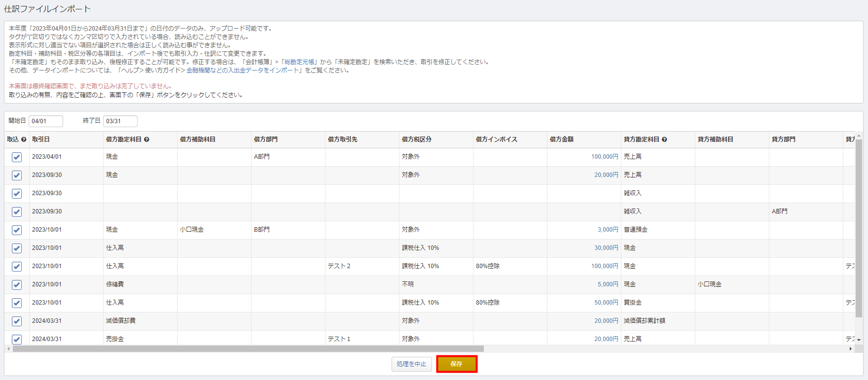
Task: Click the 借方税区分 column header
Action: click(x=436, y=139)
